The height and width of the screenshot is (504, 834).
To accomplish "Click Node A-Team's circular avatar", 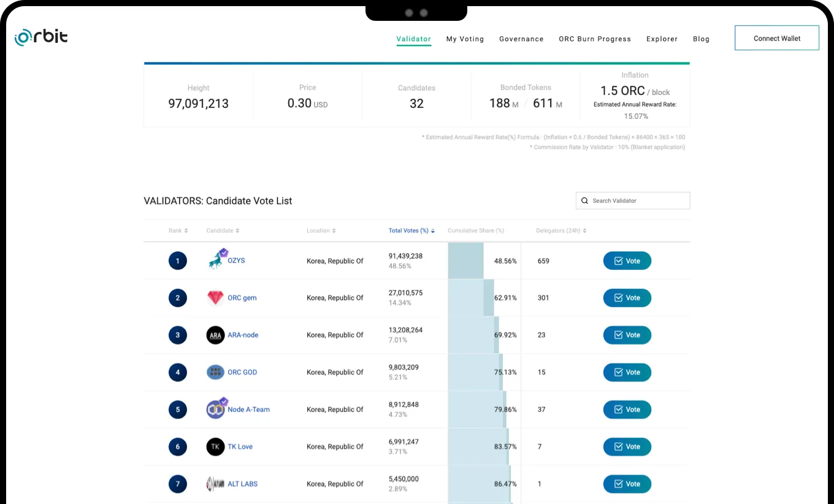I will (215, 409).
